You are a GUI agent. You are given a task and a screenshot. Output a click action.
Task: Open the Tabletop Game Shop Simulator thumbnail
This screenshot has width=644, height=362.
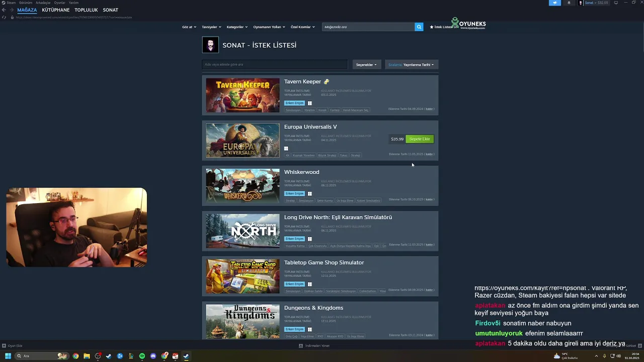(243, 276)
